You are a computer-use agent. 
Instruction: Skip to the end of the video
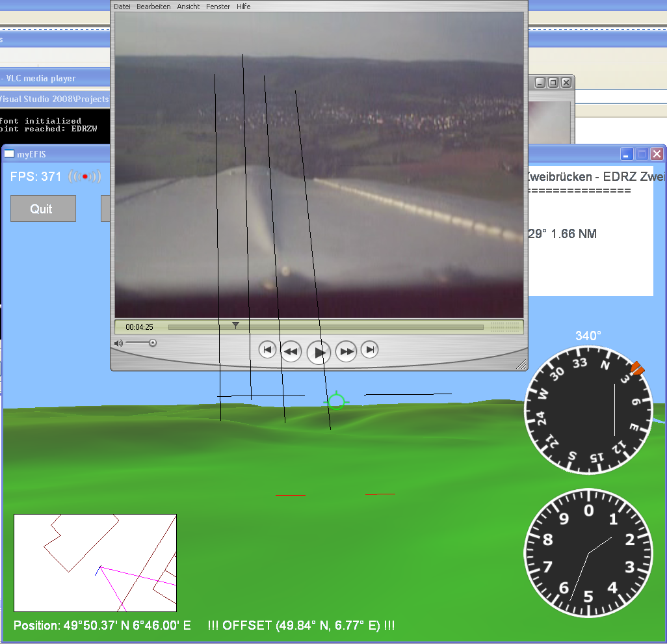[x=369, y=350]
